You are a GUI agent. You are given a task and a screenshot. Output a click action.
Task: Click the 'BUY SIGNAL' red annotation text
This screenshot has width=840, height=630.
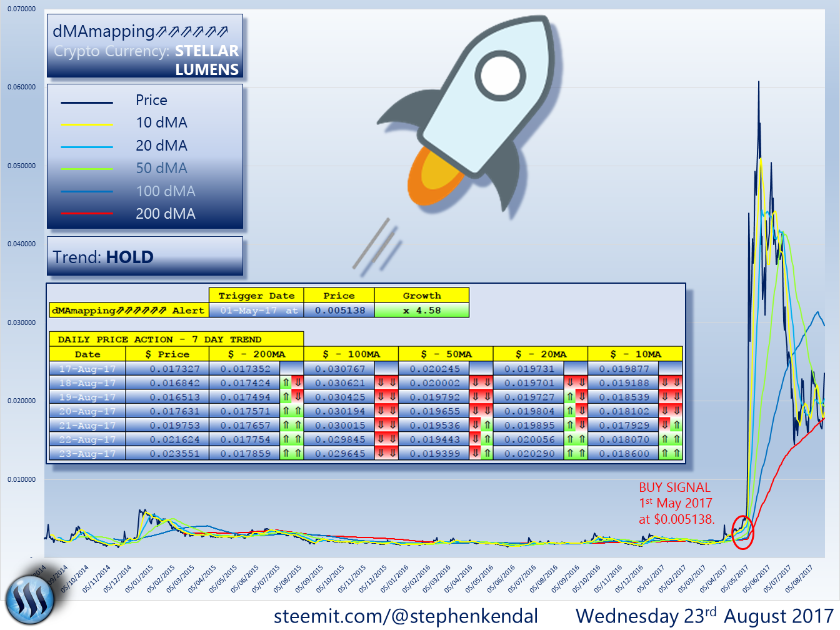pyautogui.click(x=675, y=487)
